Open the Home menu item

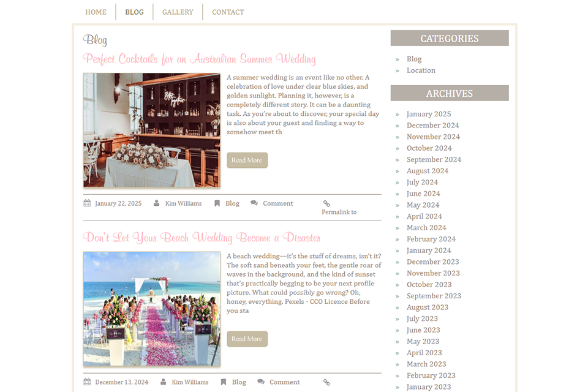coord(96,12)
